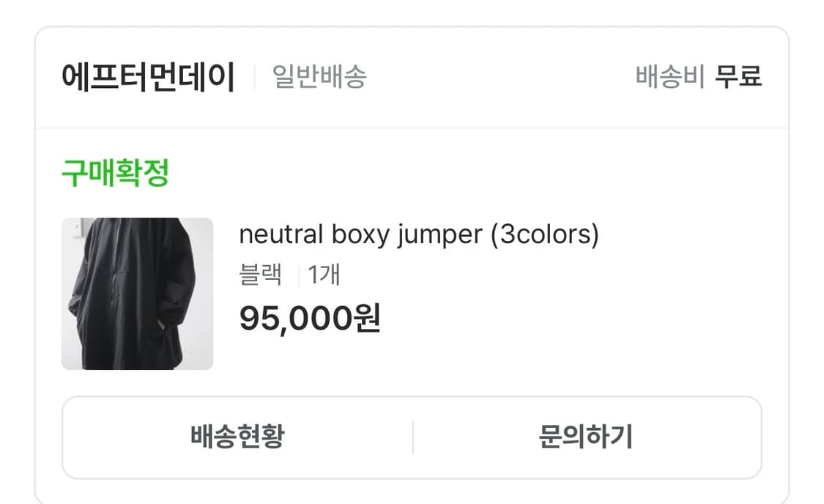Screen dimensions: 824x504
Task: Open the neutral boxy jumper product page
Action: click(419, 234)
